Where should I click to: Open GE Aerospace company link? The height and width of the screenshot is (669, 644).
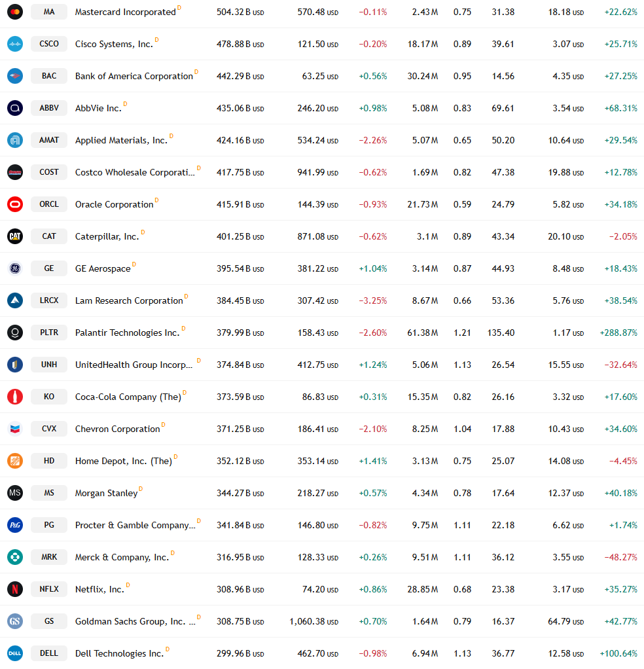point(103,268)
